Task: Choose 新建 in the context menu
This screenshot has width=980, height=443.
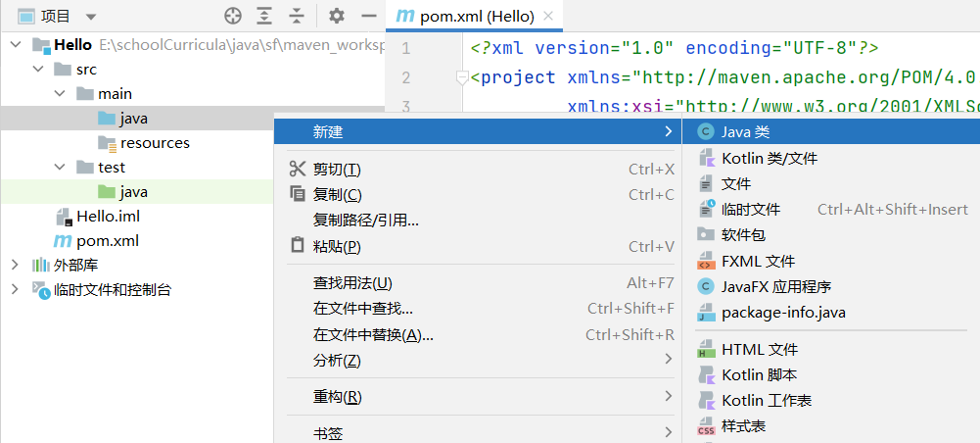Action: (478, 131)
